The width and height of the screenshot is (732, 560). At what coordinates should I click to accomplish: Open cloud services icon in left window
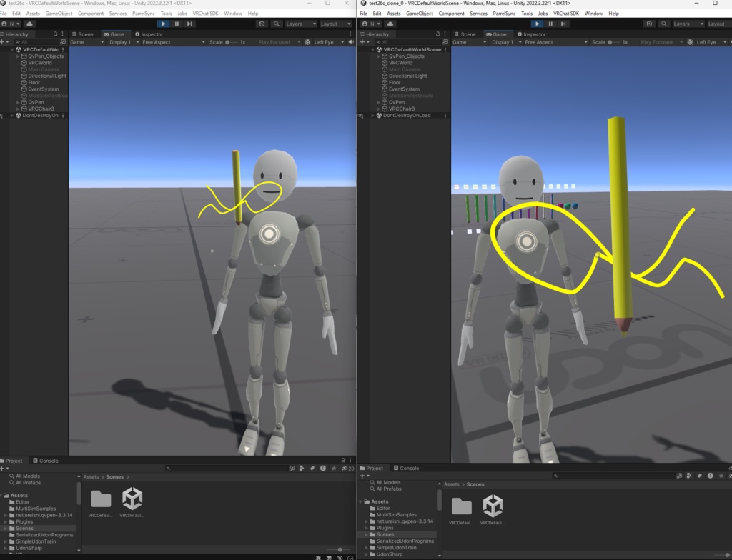click(x=29, y=24)
